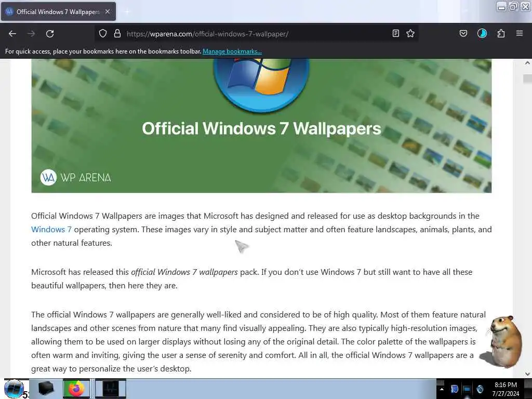This screenshot has height=399, width=532.
Task: Bookmark this page with star icon
Action: 410,34
